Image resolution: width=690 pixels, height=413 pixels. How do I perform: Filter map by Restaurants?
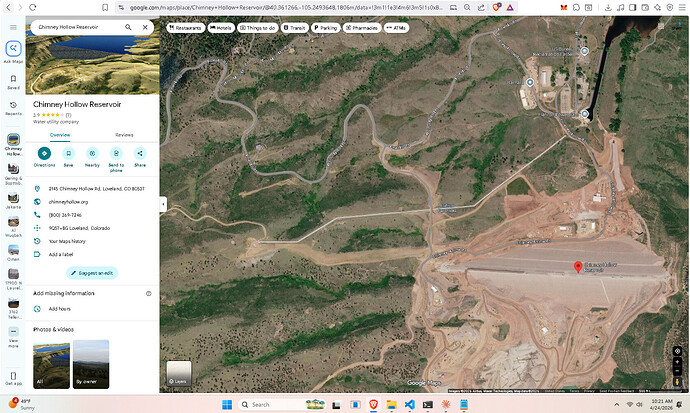186,28
